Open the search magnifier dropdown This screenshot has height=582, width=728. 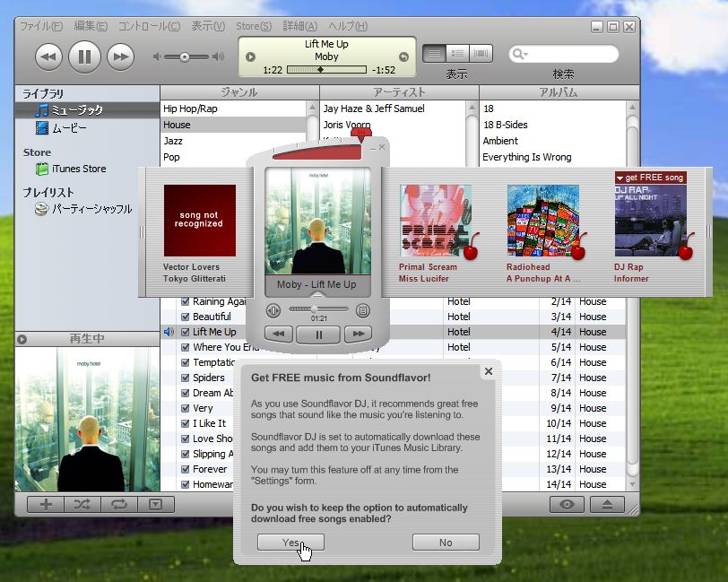[x=520, y=55]
